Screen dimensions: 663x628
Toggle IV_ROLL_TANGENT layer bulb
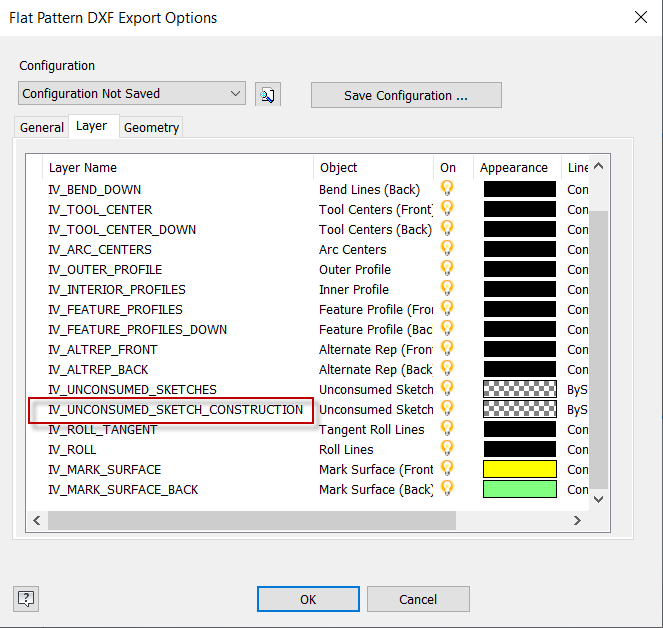coord(447,428)
